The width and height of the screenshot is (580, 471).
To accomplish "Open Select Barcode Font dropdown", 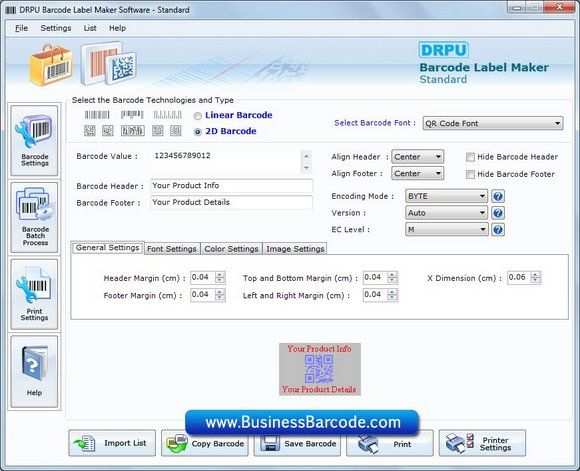I will [x=493, y=123].
